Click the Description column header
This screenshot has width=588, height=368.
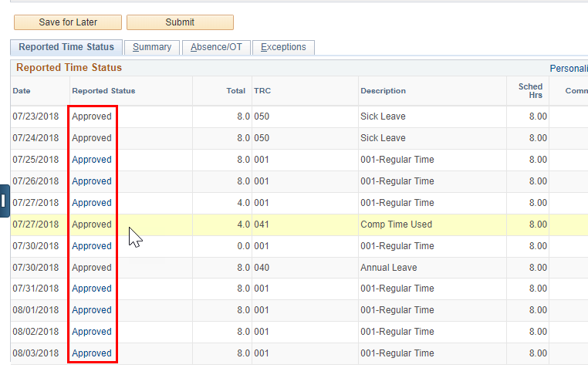pos(383,91)
